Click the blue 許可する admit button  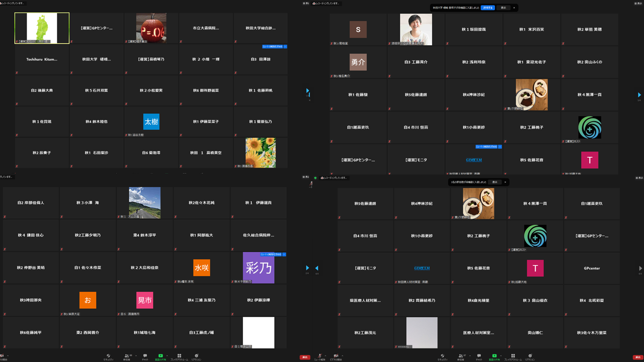[488, 8]
